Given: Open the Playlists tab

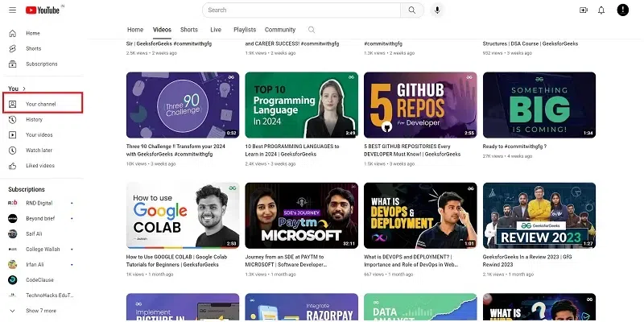Looking at the screenshot, I should point(245,30).
